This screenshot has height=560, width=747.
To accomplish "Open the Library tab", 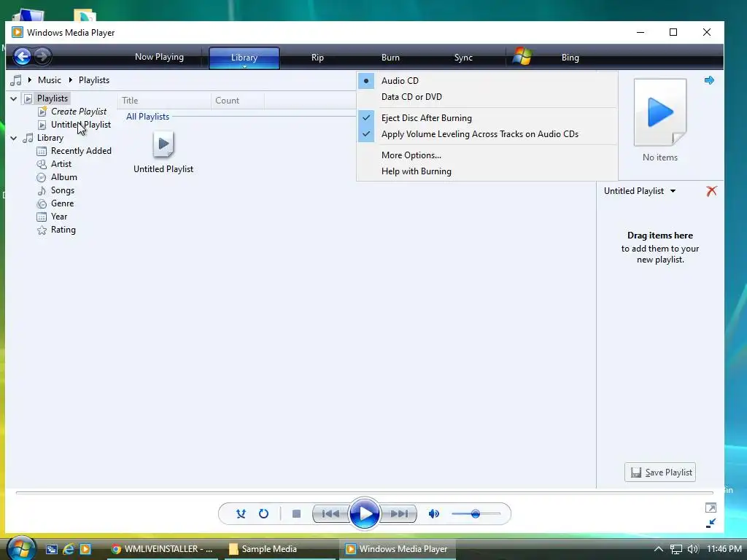I will (x=244, y=58).
